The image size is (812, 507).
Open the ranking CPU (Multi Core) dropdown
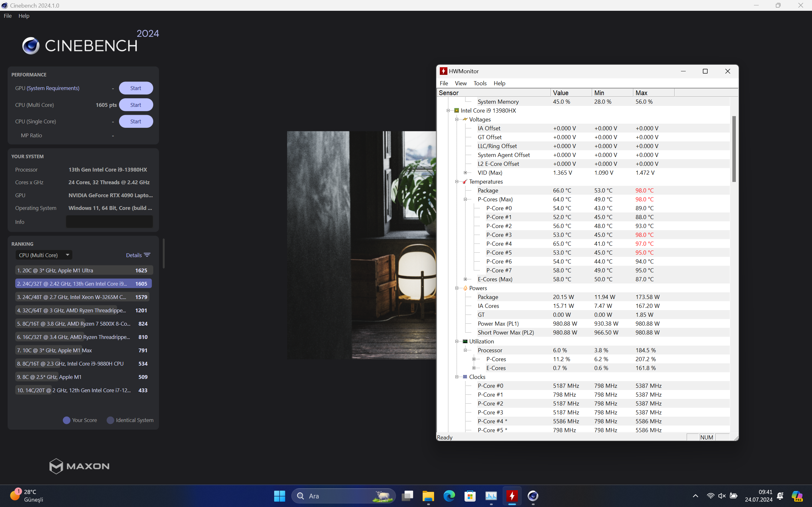[44, 255]
